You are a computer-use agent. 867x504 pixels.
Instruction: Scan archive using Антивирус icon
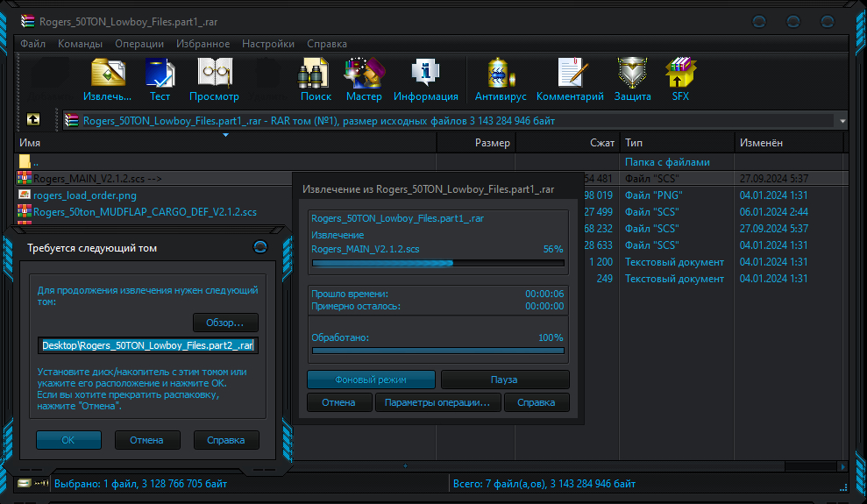coord(501,73)
